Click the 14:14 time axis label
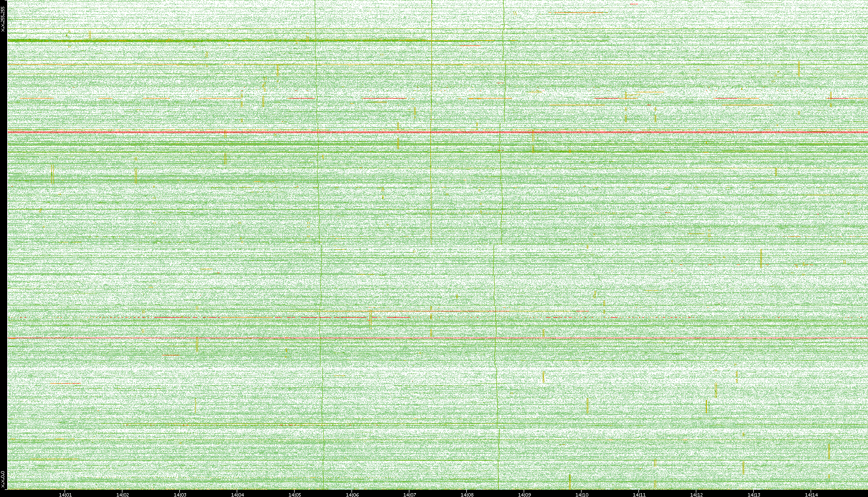Screen dimensions: 868x497 pyautogui.click(x=811, y=495)
